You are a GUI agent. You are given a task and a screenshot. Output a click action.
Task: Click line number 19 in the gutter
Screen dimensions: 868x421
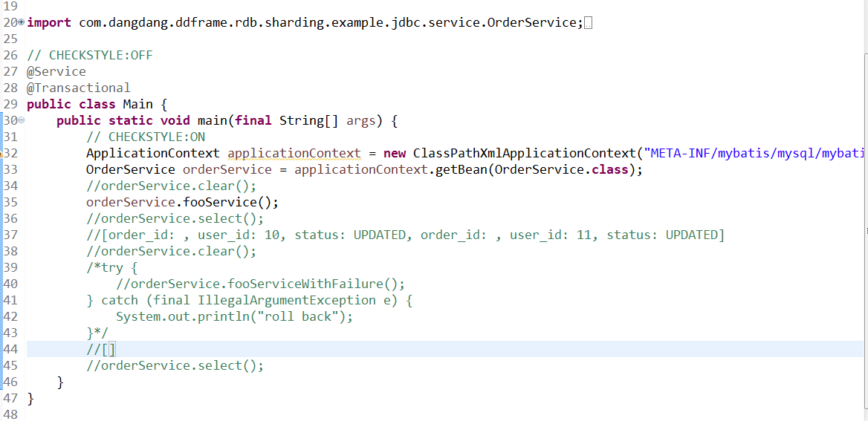pyautogui.click(x=10, y=7)
